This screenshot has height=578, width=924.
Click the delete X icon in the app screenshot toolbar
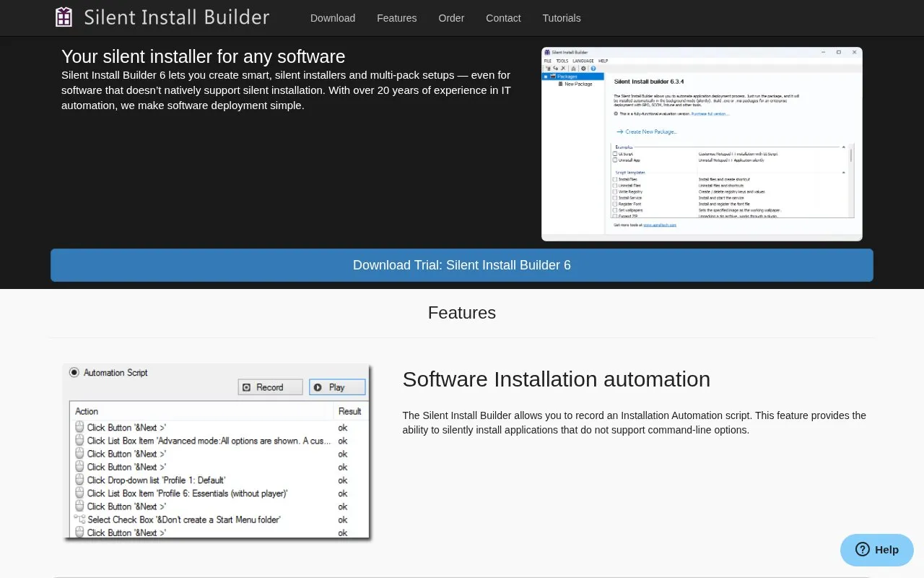563,68
